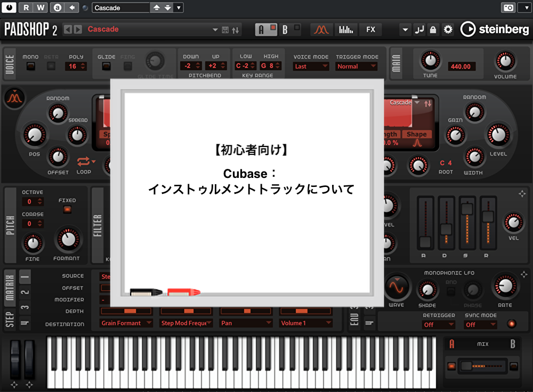Image resolution: width=533 pixels, height=392 pixels.
Task: Enable Write automation W button
Action: point(41,7)
